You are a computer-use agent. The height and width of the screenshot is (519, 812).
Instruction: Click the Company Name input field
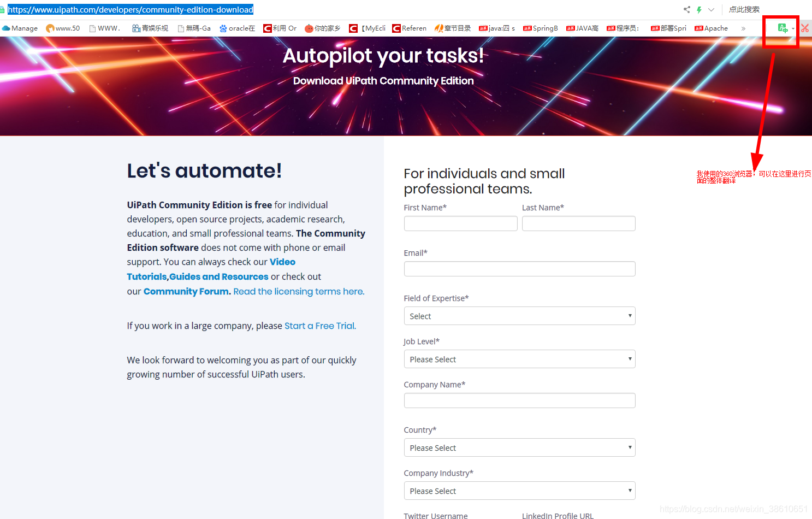pyautogui.click(x=519, y=400)
